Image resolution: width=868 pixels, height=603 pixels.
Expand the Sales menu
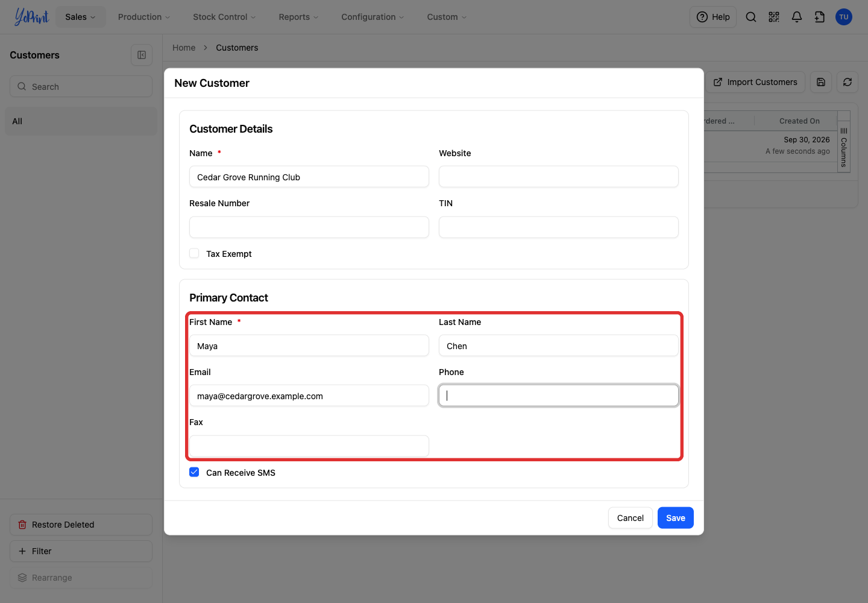(x=81, y=17)
